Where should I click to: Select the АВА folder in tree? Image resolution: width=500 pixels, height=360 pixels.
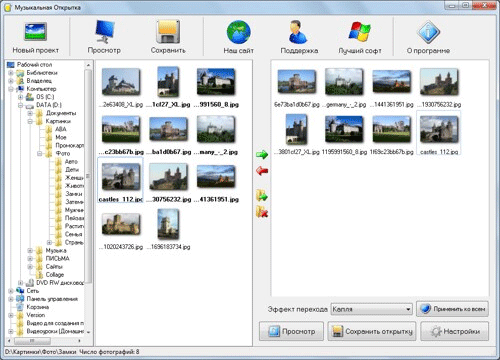[x=61, y=129]
